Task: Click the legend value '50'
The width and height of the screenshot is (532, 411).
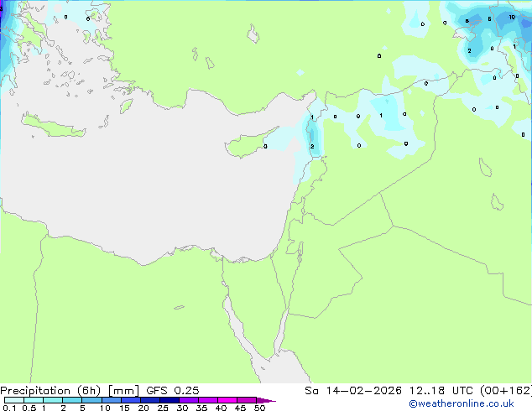Action: pos(259,408)
